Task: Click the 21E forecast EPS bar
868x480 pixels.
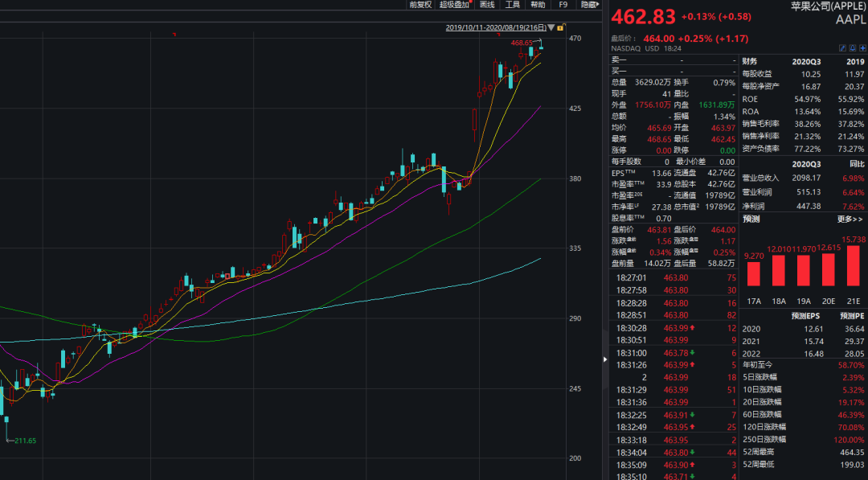Action: [x=853, y=265]
